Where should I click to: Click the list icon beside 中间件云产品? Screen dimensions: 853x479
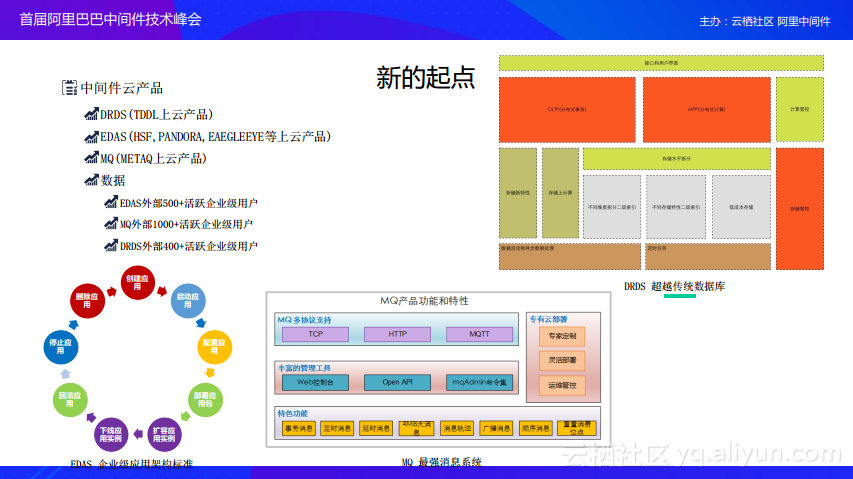tap(69, 88)
